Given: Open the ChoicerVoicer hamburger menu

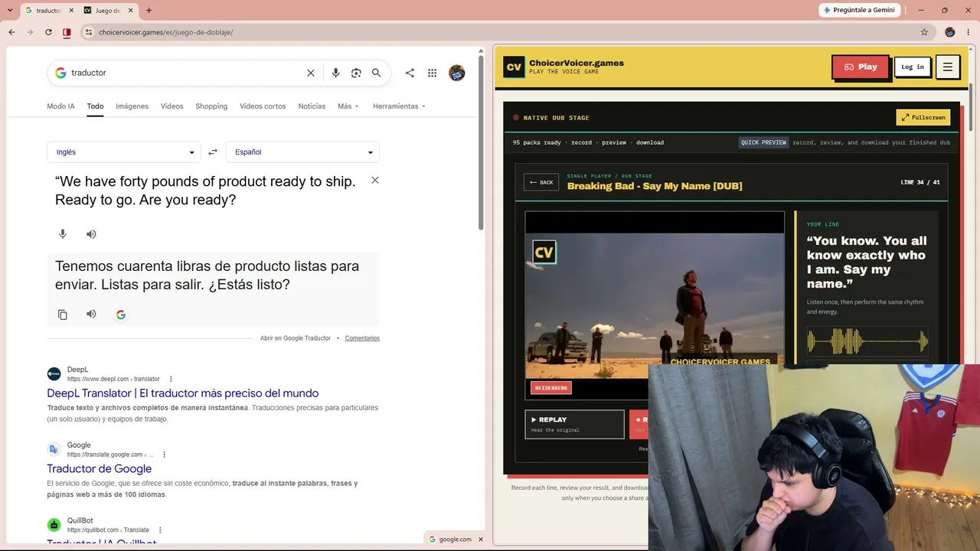Looking at the screenshot, I should tap(947, 67).
